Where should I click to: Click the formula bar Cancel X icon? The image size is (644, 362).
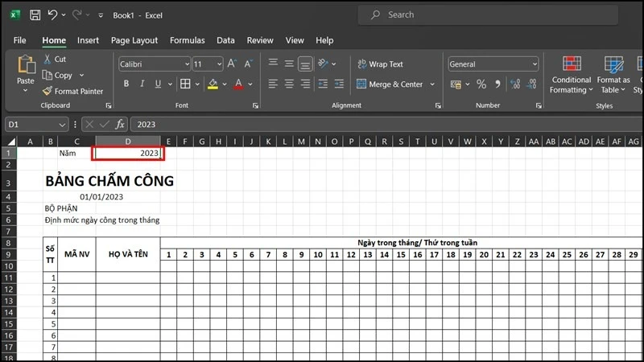[89, 124]
